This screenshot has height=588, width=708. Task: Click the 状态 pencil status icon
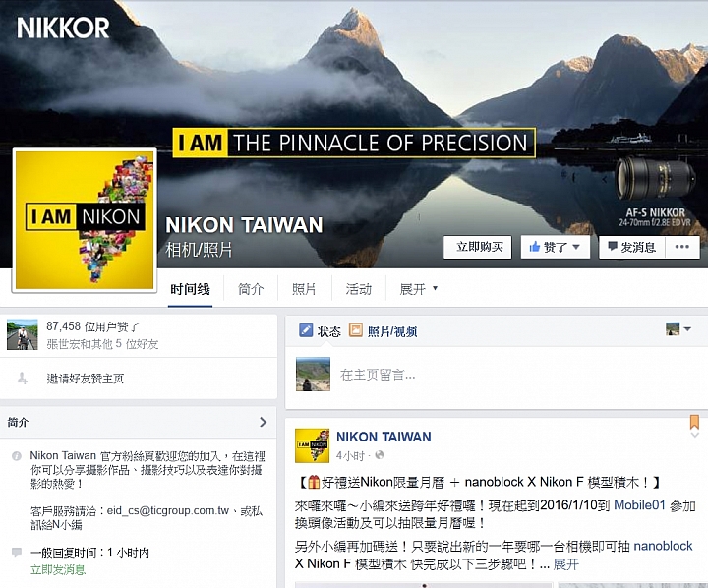coord(306,330)
